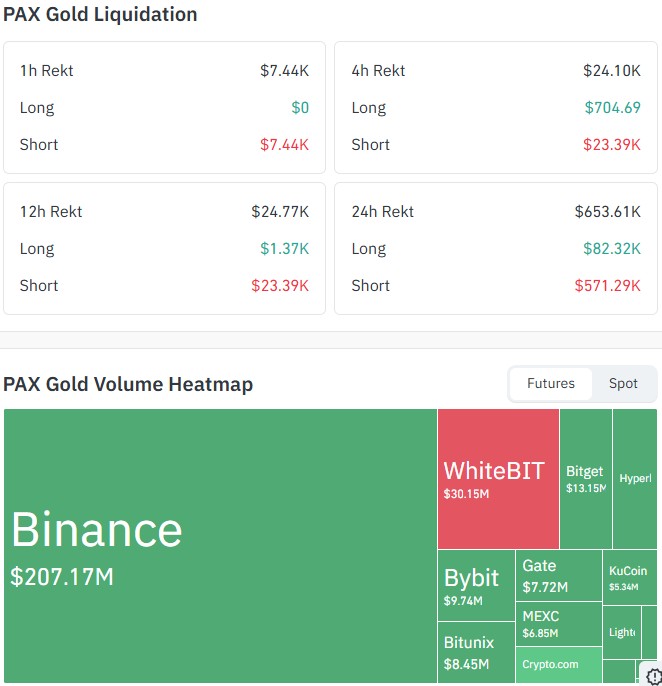Click 24h Long value $82.32K
The height and width of the screenshot is (686, 662).
tap(612, 248)
